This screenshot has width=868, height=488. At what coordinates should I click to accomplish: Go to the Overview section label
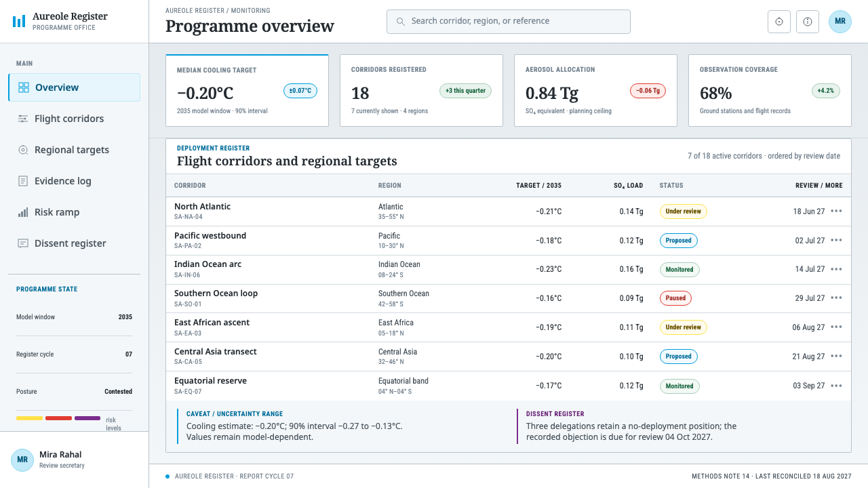pyautogui.click(x=57, y=87)
